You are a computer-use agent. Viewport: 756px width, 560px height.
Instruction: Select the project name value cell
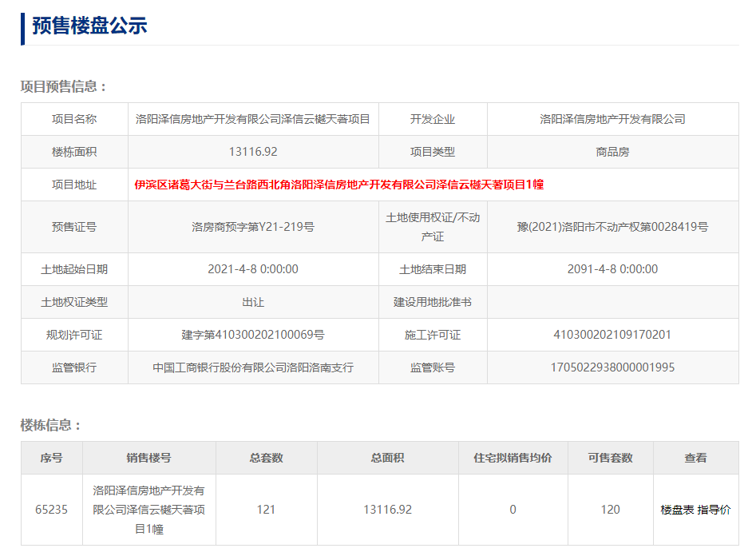[x=253, y=119]
